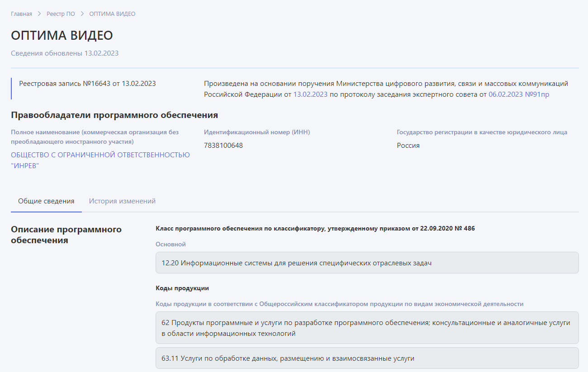Click the ОПТИМА ВИДЕО page title
Screen dimensions: 588x372
click(x=62, y=35)
